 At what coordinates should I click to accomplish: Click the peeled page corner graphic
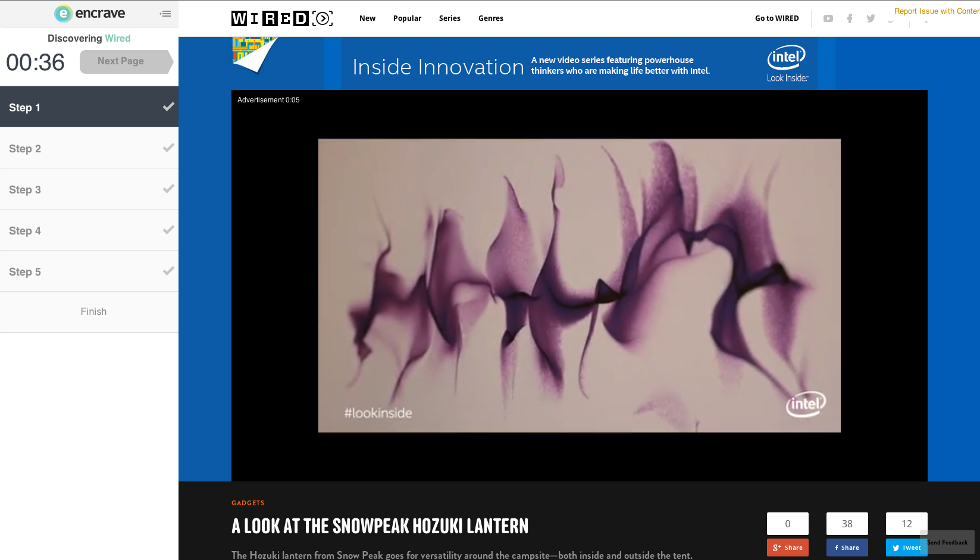[254, 55]
